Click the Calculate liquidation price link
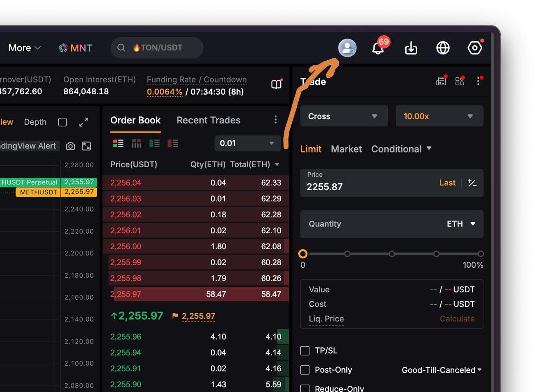Screen dimensions: 538x392 pos(457,319)
